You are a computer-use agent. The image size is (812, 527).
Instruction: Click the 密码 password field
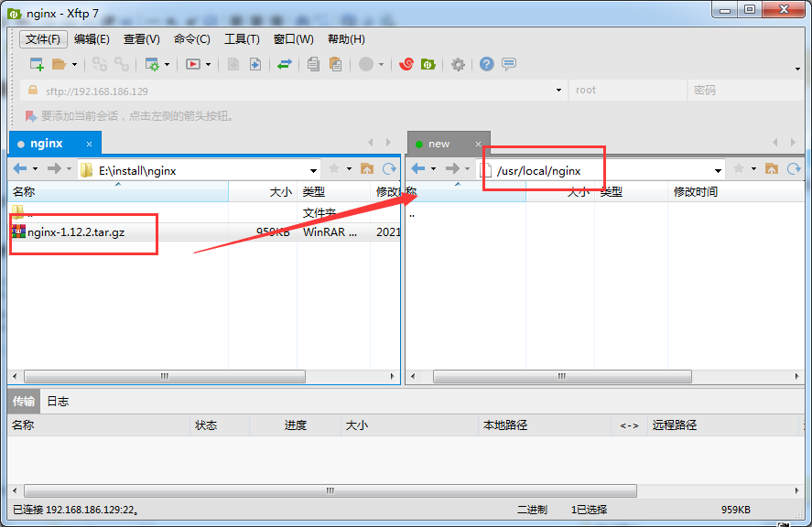click(746, 90)
